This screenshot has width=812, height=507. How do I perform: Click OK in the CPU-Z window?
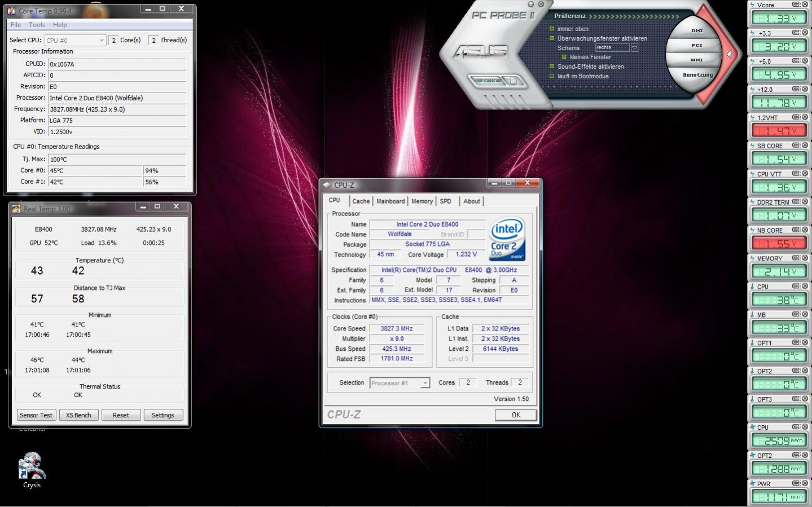coord(516,415)
